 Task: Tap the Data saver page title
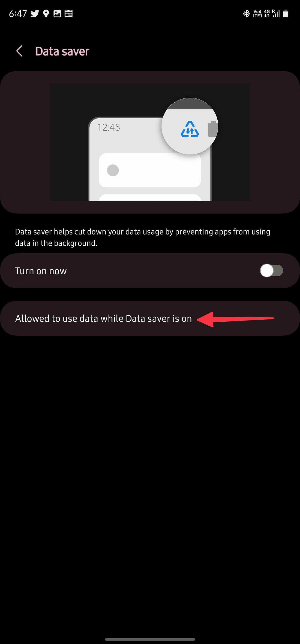pos(62,51)
